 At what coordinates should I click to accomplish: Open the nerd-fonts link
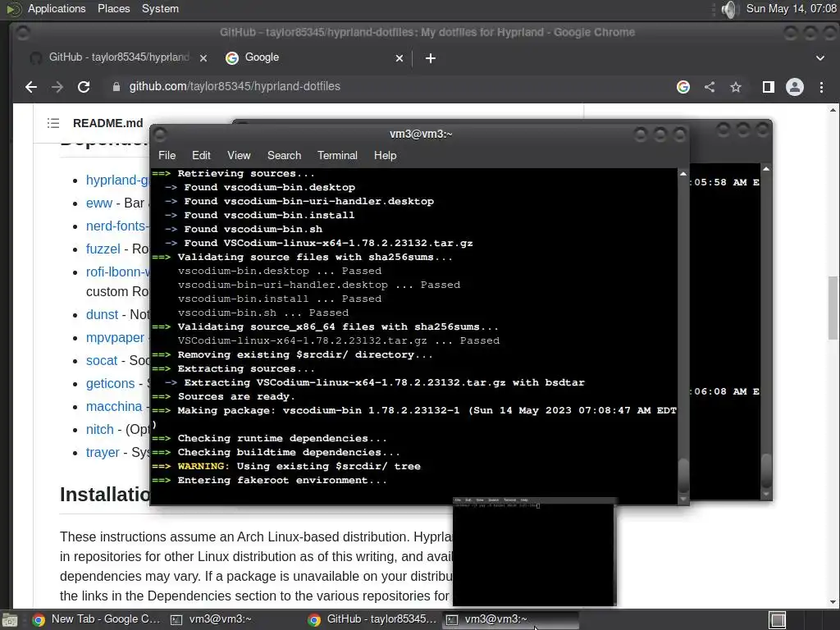(x=117, y=226)
